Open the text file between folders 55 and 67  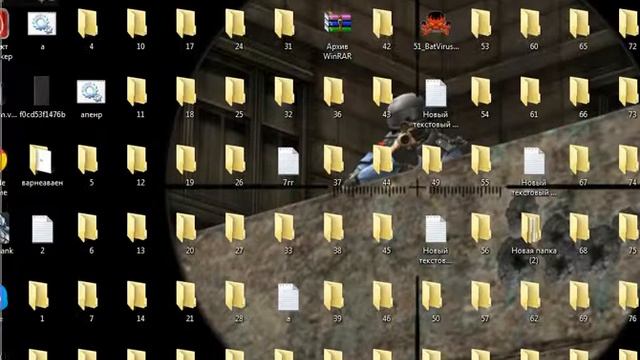click(x=534, y=161)
